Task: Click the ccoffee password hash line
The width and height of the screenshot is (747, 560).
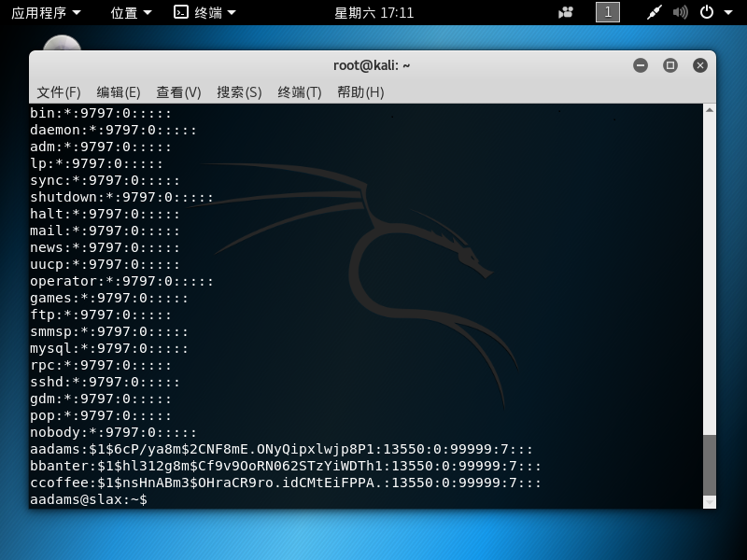Action: click(x=286, y=483)
